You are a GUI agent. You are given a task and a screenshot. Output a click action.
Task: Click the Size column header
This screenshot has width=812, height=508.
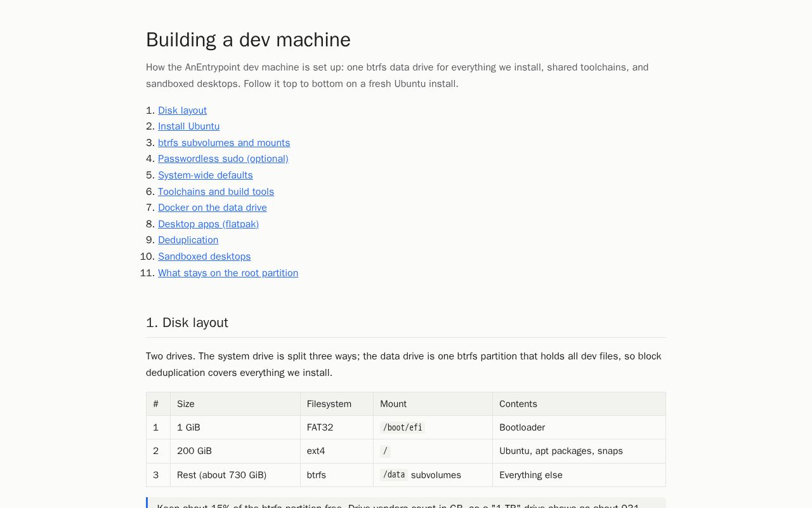235,404
